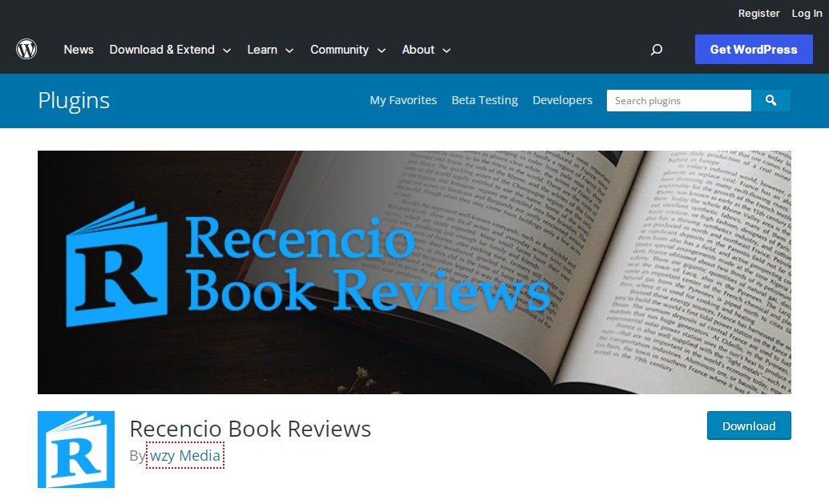Expand the Community menu chevron

point(381,50)
